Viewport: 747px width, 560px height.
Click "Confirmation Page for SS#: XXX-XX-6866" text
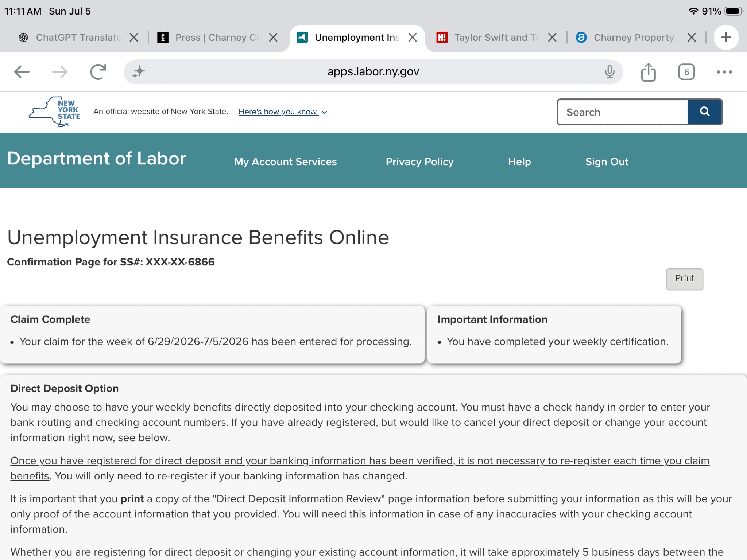111,262
